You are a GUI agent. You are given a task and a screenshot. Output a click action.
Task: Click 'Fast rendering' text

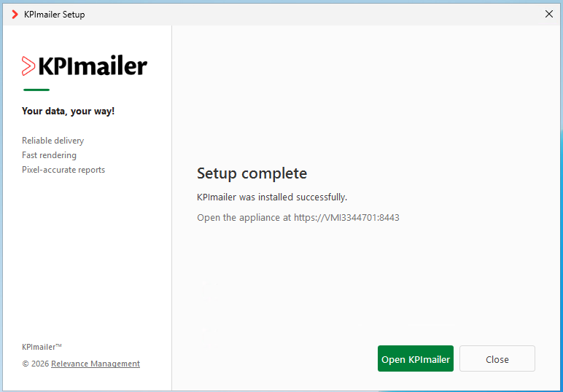coord(49,155)
